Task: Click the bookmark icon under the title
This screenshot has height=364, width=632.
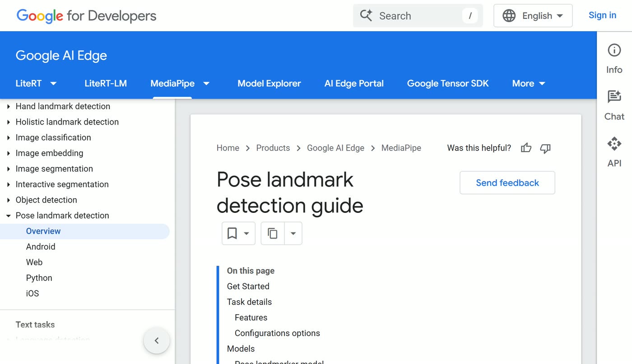Action: coord(232,233)
